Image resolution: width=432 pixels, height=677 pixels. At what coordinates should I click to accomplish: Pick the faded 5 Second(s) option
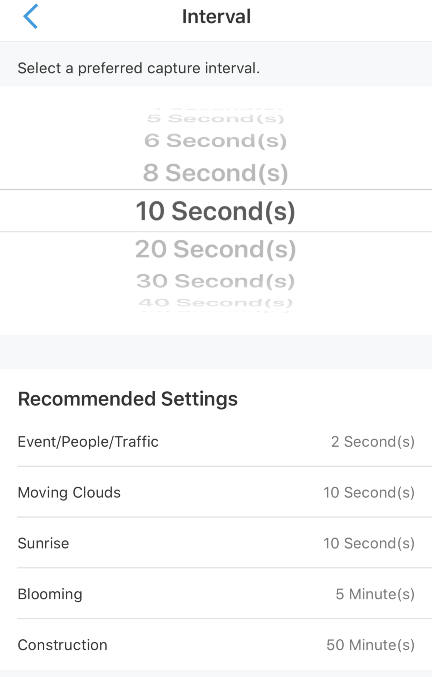(216, 118)
